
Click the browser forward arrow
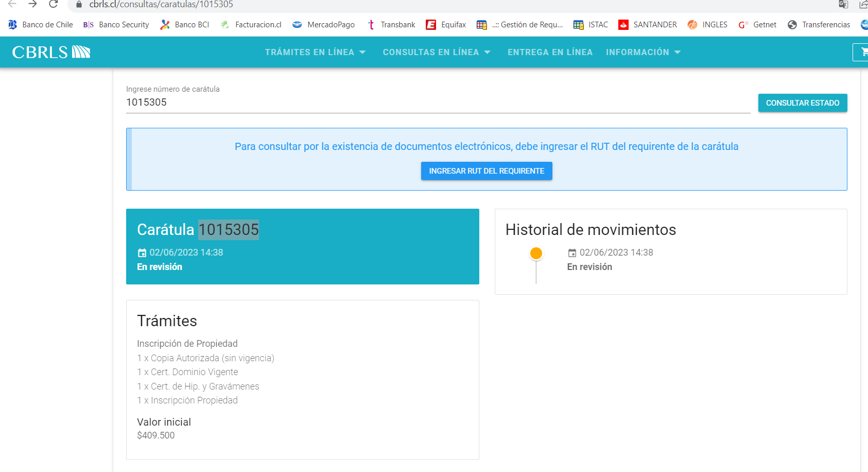coord(32,4)
